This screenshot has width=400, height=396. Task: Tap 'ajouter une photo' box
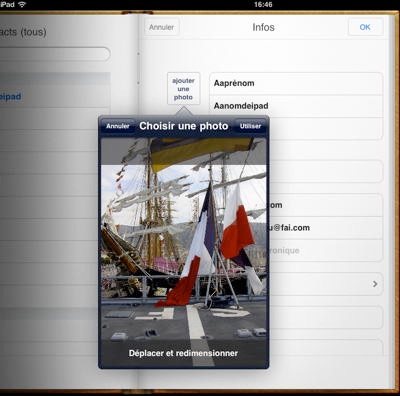[183, 89]
